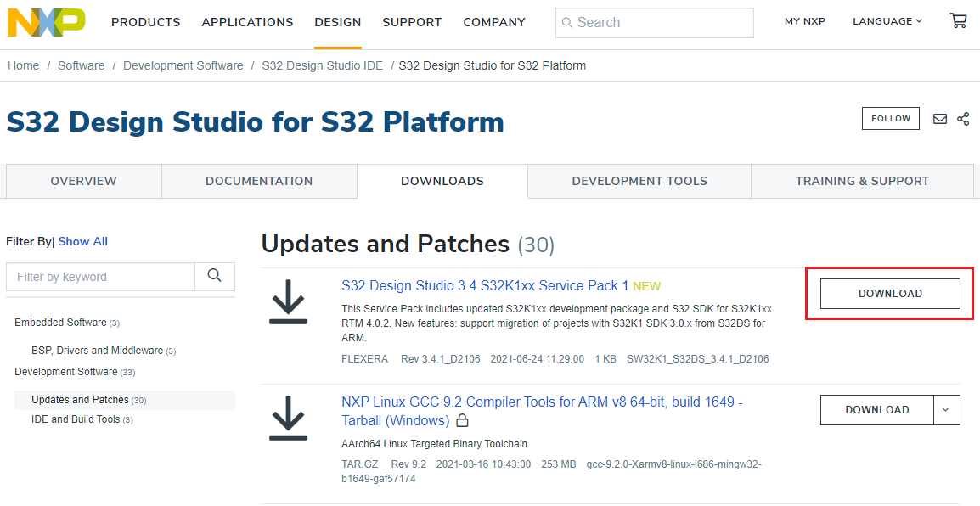Image resolution: width=980 pixels, height=506 pixels.
Task: Open the S32 Design Studio IDE breadcrumb link
Action: tap(322, 65)
